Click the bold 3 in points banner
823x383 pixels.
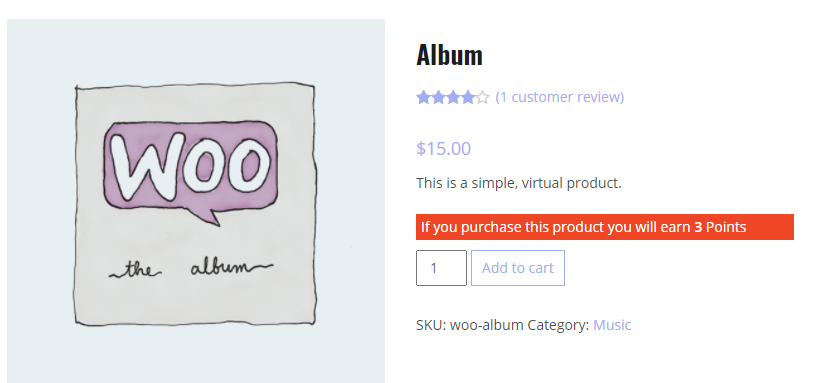pos(698,227)
